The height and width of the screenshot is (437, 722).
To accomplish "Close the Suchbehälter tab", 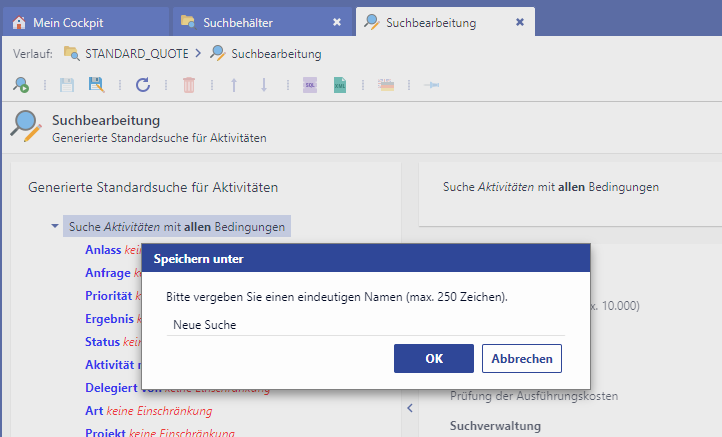I will 337,22.
